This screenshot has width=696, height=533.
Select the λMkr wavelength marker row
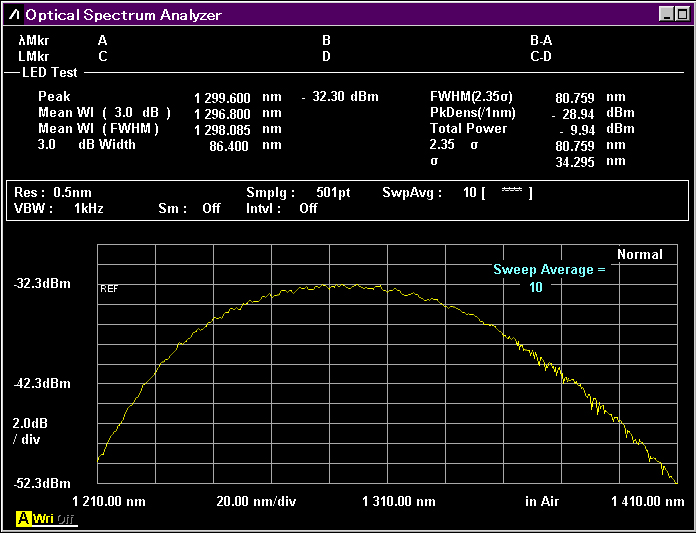click(x=34, y=40)
